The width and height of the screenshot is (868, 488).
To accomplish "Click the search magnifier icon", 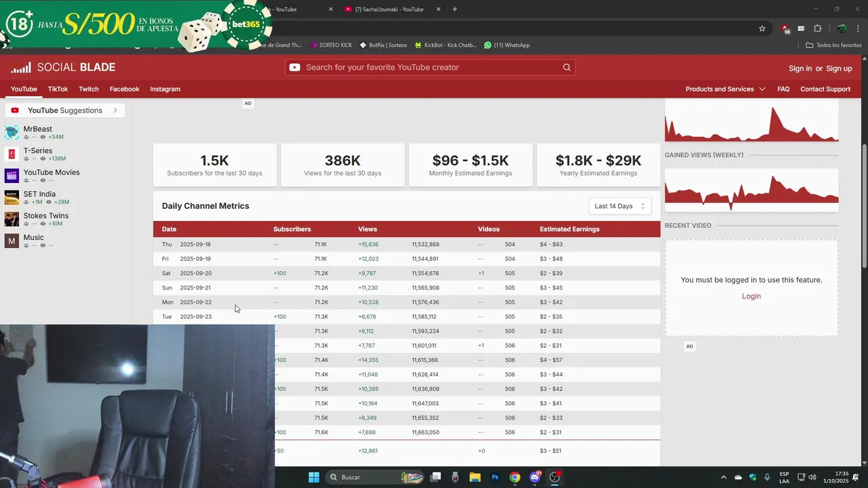I will [x=567, y=67].
